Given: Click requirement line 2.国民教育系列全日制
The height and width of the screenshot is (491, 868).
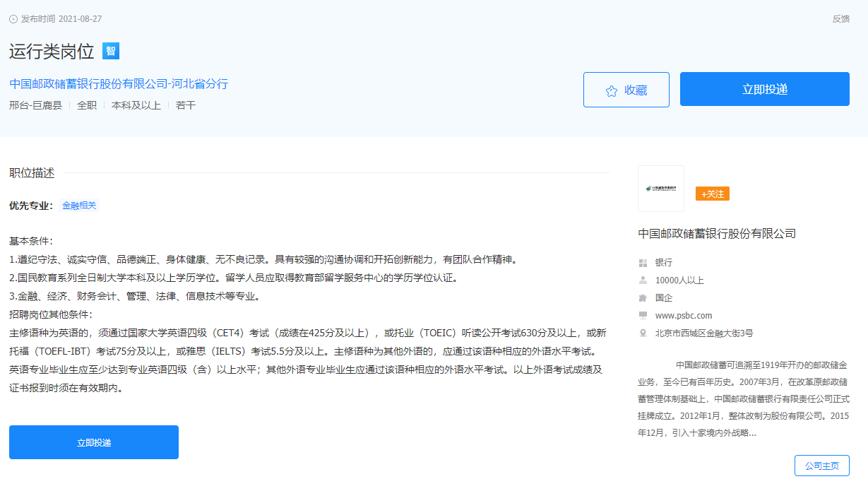Looking at the screenshot, I should (x=234, y=278).
